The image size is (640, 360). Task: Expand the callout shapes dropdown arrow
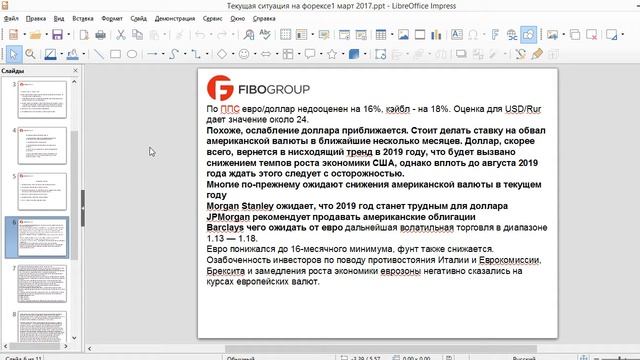[321, 54]
